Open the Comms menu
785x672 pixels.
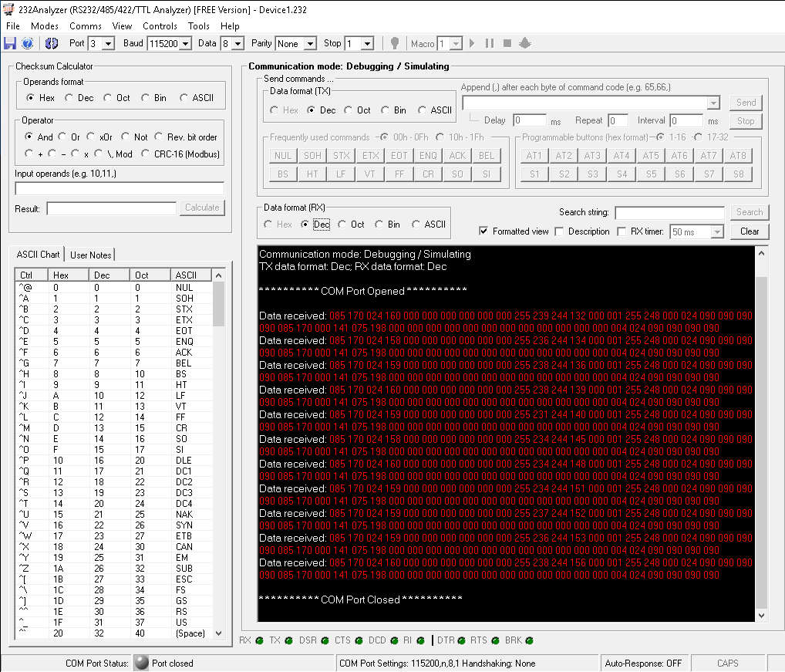point(85,26)
